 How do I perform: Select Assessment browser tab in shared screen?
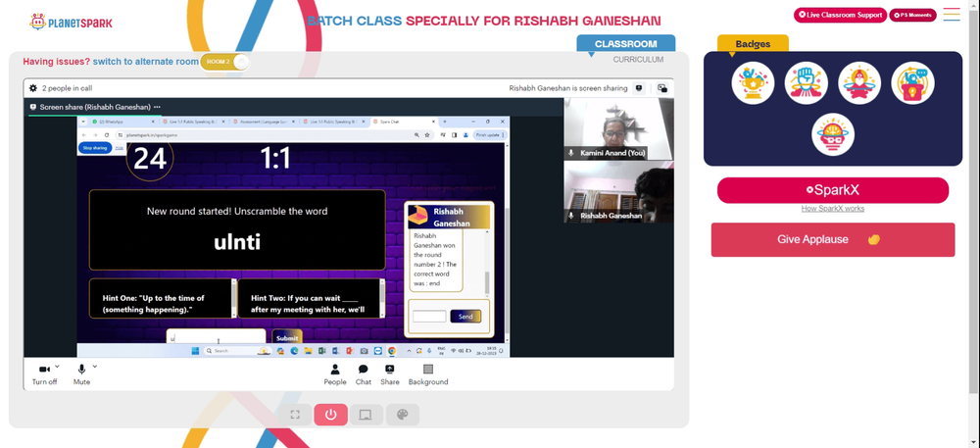[263, 122]
